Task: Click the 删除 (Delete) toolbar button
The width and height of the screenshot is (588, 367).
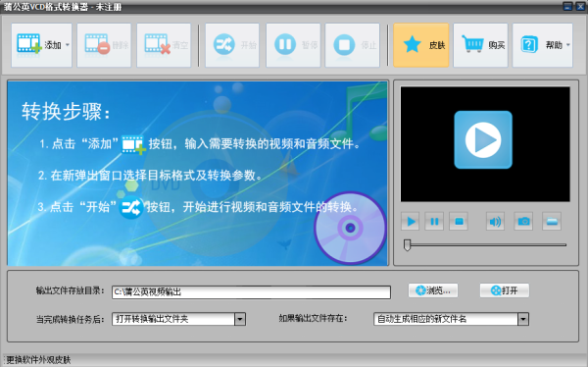Action: click(104, 45)
